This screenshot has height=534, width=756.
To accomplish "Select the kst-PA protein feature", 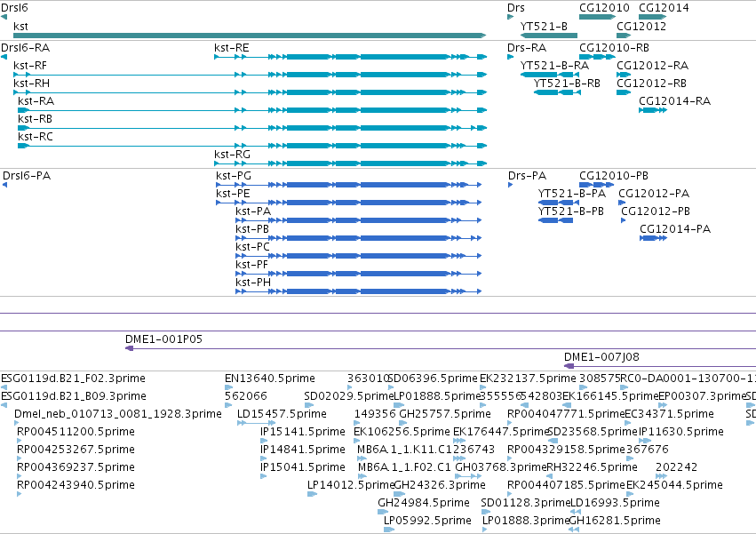I will (x=359, y=220).
